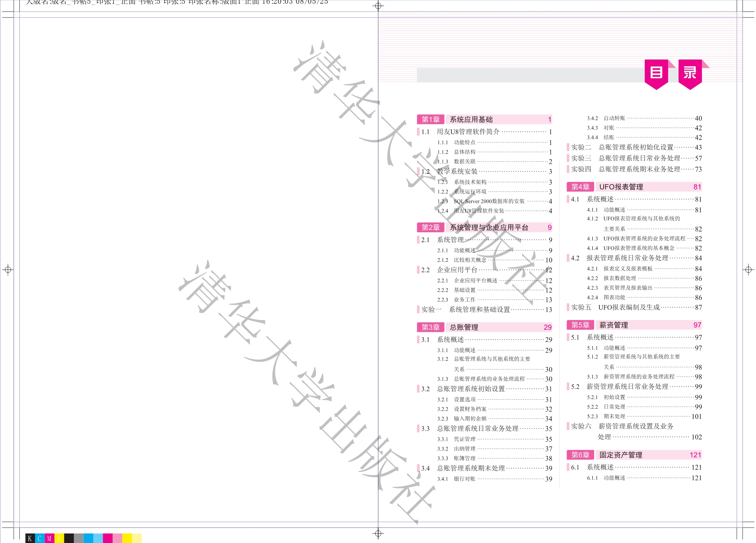Image resolution: width=756 pixels, height=543 pixels.
Task: Go to section 1.1 用友U8管理软件简介
Action: pyautogui.click(x=468, y=132)
